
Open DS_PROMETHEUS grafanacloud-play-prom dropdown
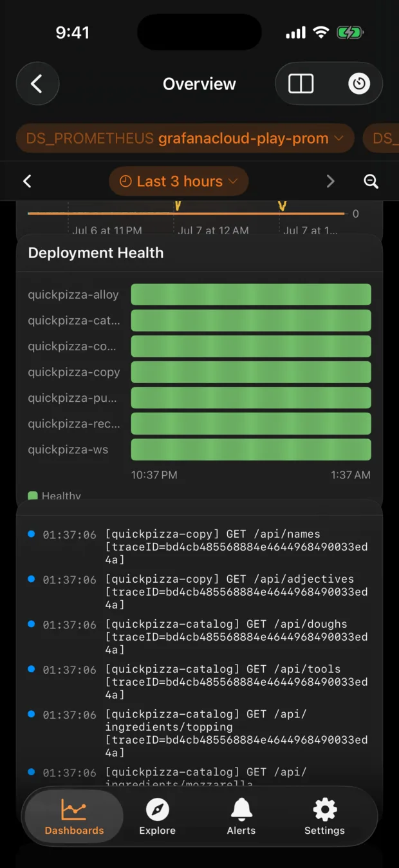pyautogui.click(x=185, y=138)
